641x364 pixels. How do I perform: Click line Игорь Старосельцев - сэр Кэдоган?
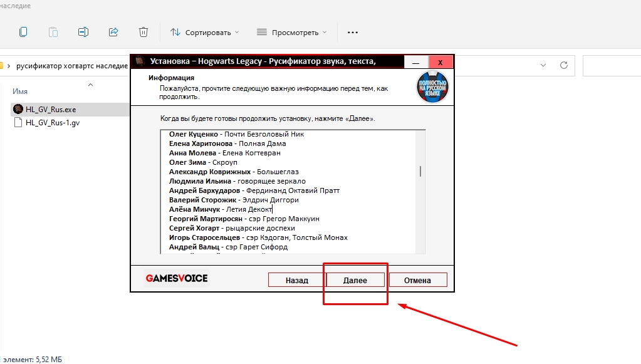258,237
